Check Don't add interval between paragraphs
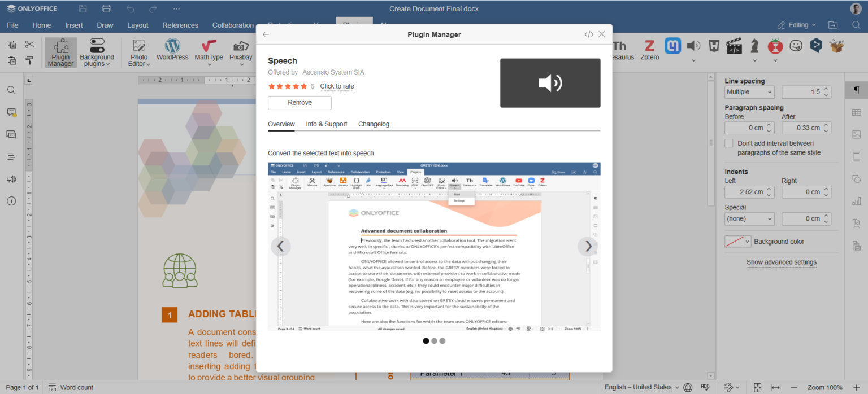This screenshot has height=394, width=868. [729, 143]
